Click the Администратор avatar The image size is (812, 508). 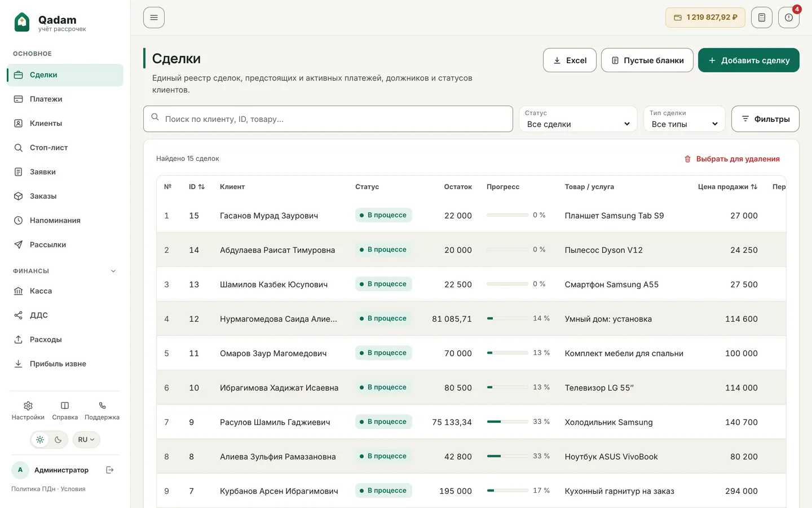(x=20, y=470)
